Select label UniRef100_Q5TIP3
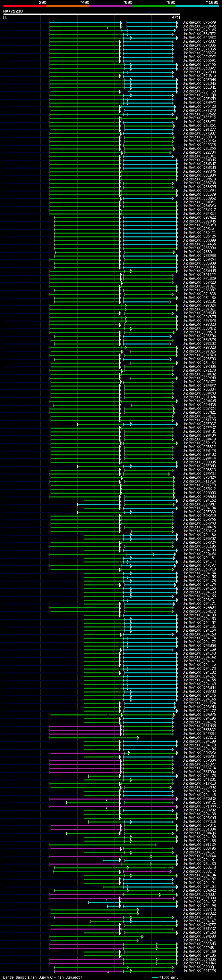Viewport: 222px width, 980px height. tap(199, 420)
